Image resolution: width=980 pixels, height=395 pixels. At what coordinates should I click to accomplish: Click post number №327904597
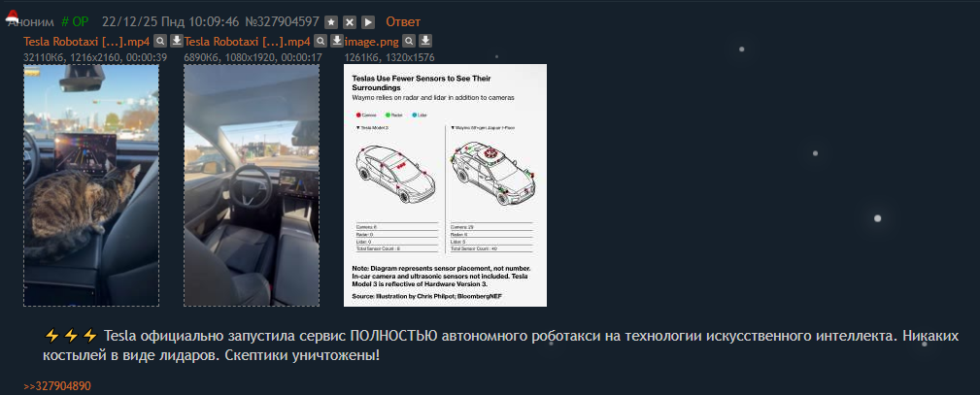282,22
